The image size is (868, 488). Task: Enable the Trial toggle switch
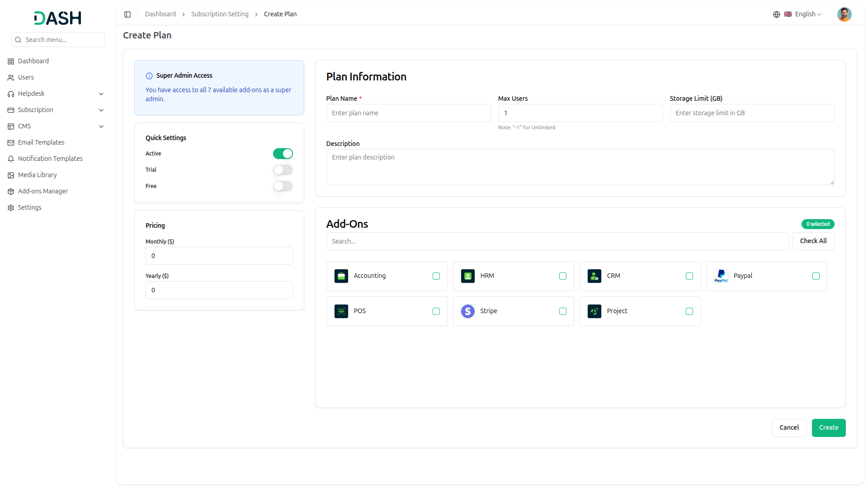[283, 170]
